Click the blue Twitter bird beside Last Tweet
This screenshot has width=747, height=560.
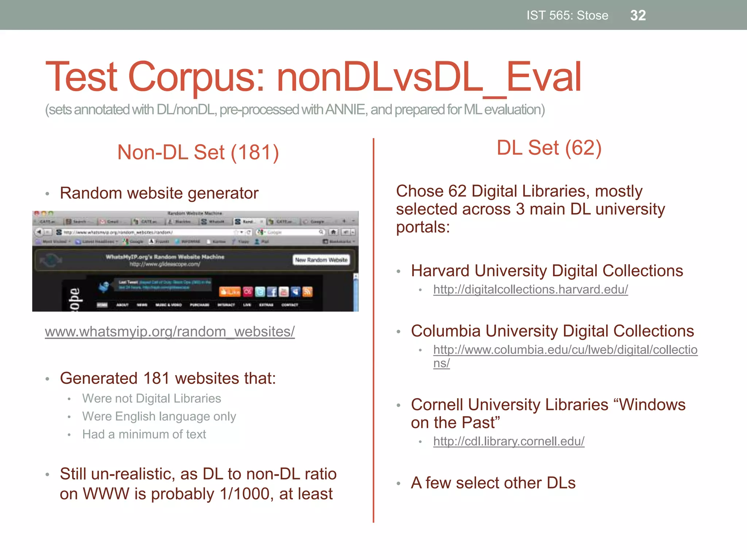(104, 287)
